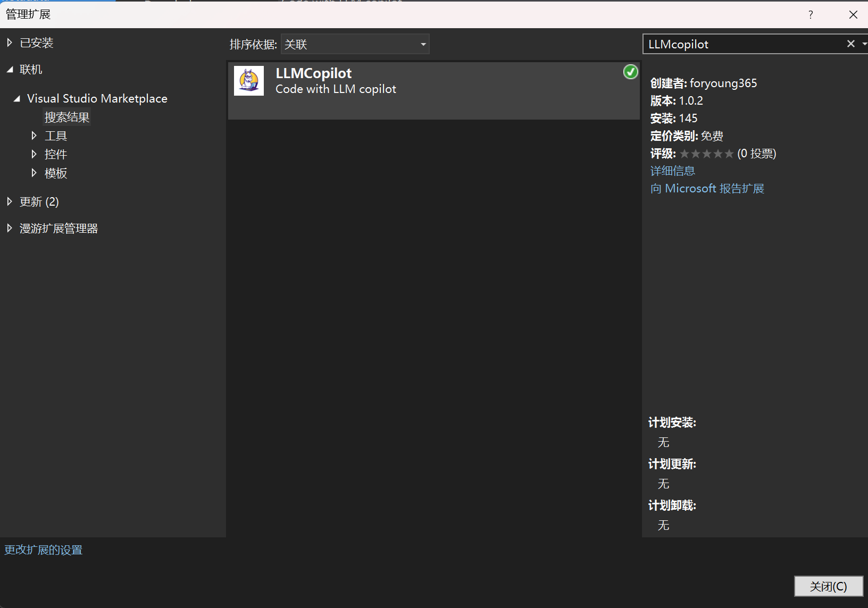Click the 计划更新 heading text
The image size is (868, 608).
pos(672,463)
